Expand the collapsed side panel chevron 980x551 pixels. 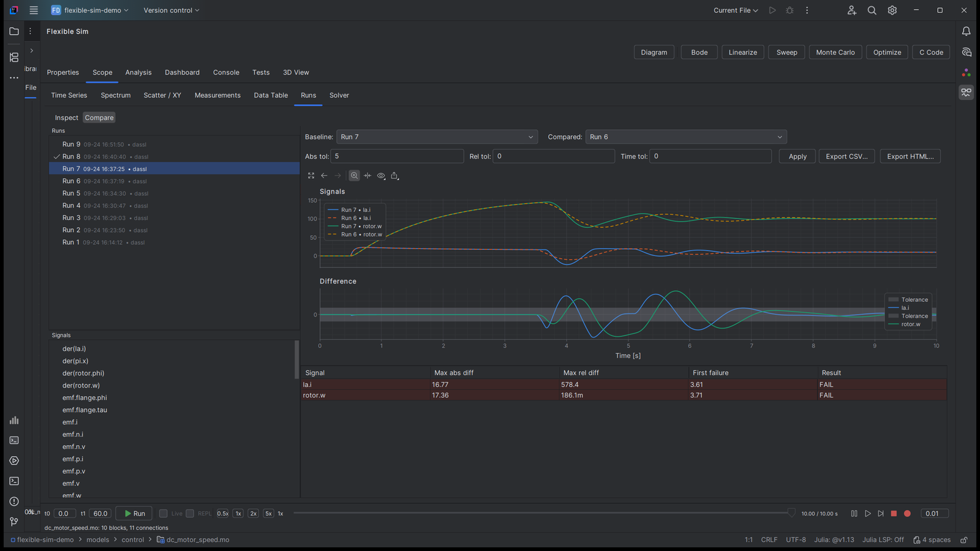[31, 51]
